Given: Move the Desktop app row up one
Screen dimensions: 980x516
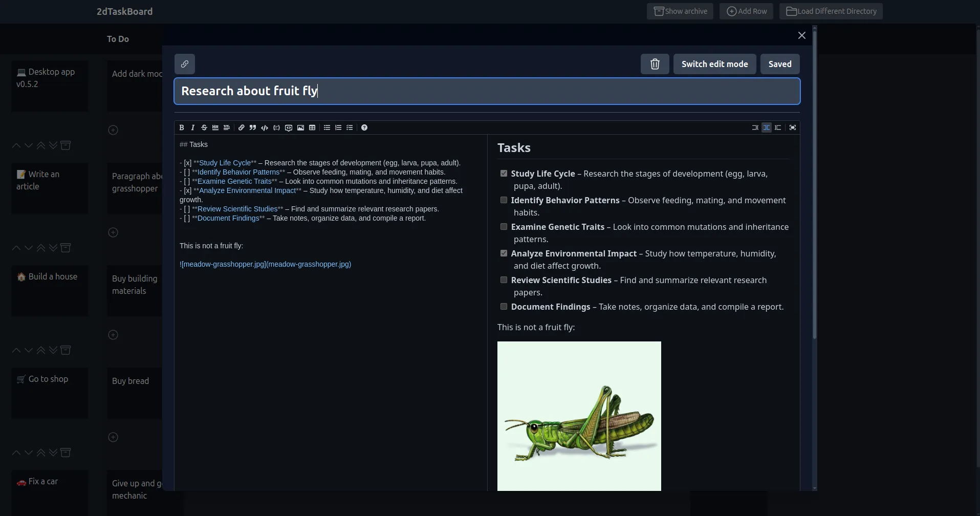Looking at the screenshot, I should 16,145.
